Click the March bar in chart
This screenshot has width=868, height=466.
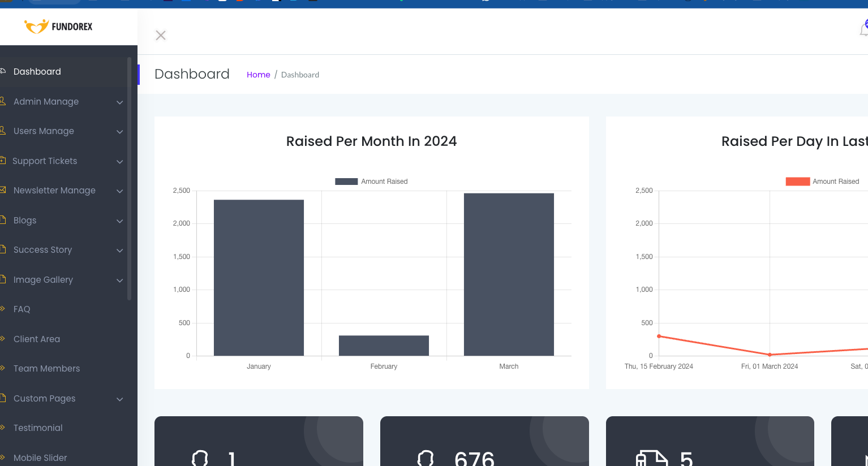(x=509, y=274)
